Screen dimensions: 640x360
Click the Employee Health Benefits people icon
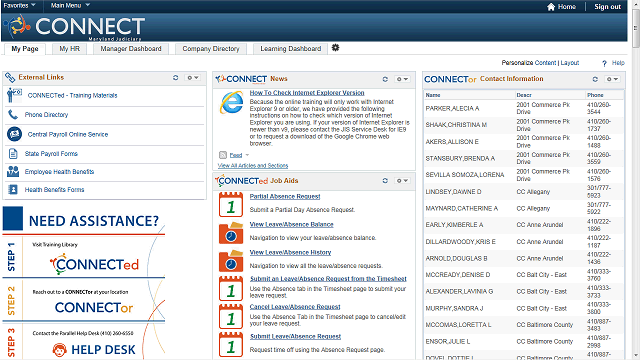[x=13, y=171]
